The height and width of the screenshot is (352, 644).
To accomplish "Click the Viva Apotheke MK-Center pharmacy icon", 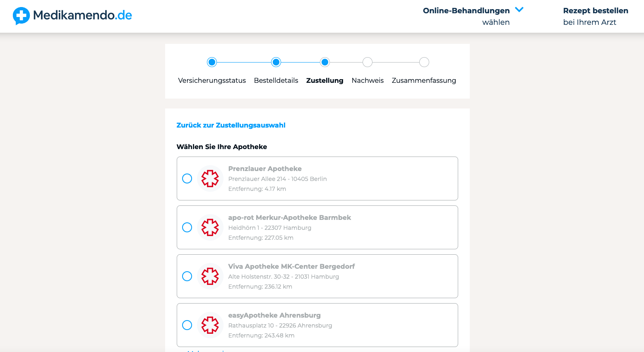I will coord(210,276).
